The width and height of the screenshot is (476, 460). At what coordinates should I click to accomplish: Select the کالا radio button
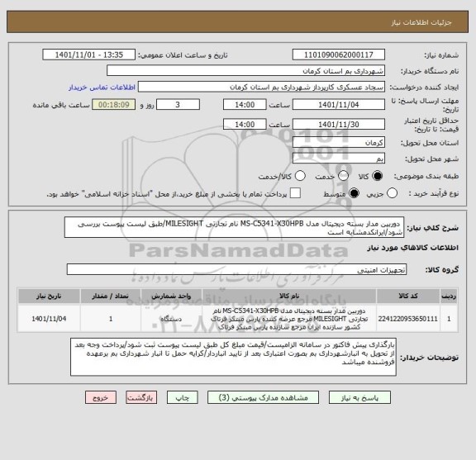[x=377, y=176]
